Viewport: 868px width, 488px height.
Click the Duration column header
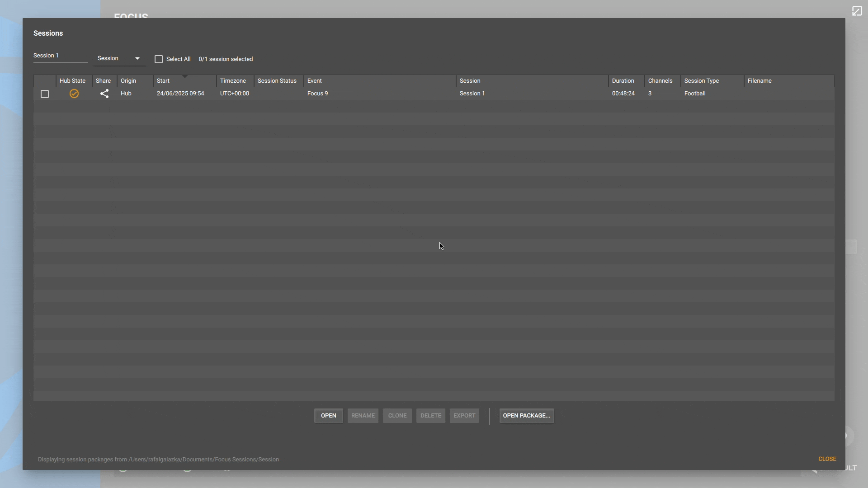(626, 81)
